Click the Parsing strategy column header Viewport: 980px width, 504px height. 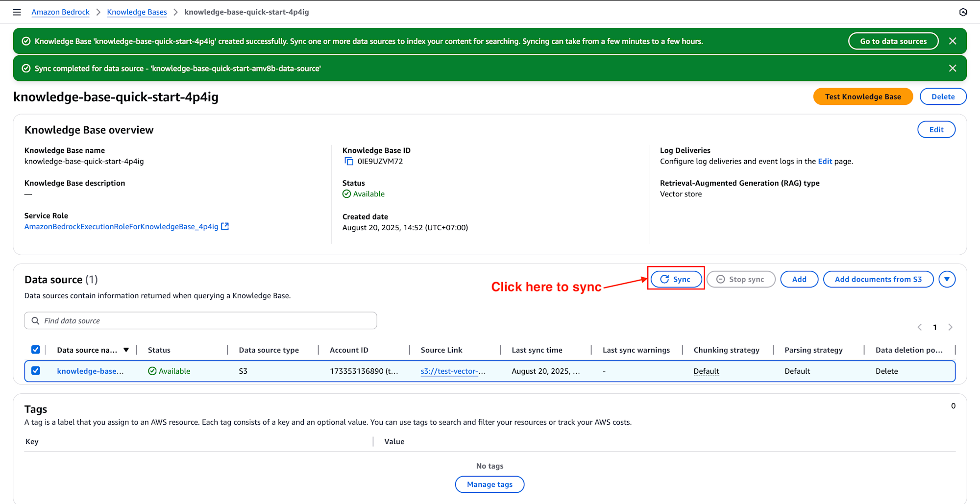[813, 350]
